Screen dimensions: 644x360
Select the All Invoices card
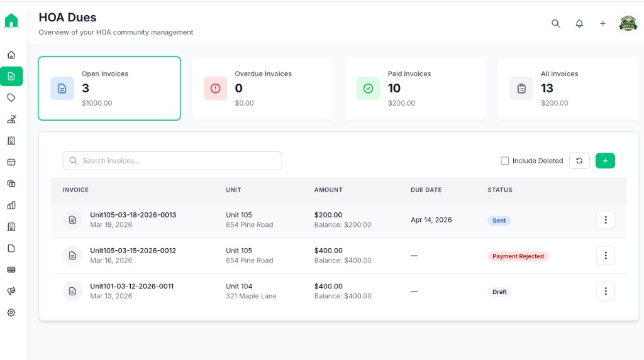(569, 88)
